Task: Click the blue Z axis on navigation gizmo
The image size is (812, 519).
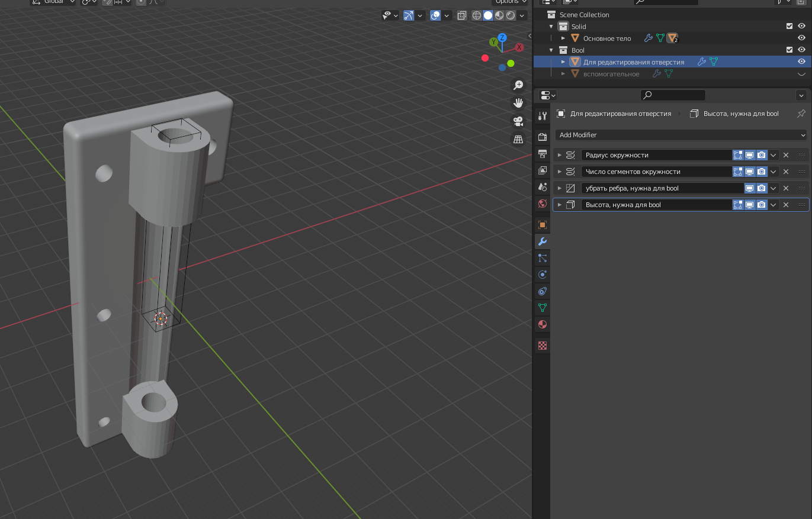Action: (x=502, y=38)
